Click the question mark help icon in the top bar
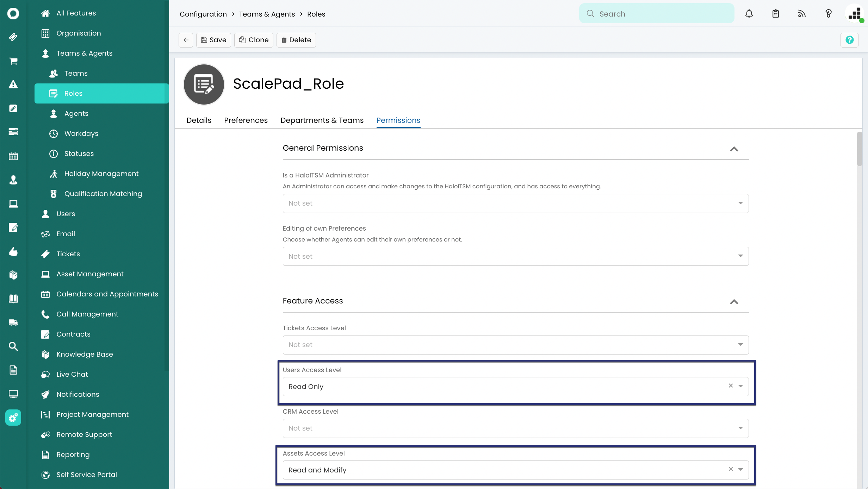Image resolution: width=868 pixels, height=489 pixels. [x=828, y=14]
